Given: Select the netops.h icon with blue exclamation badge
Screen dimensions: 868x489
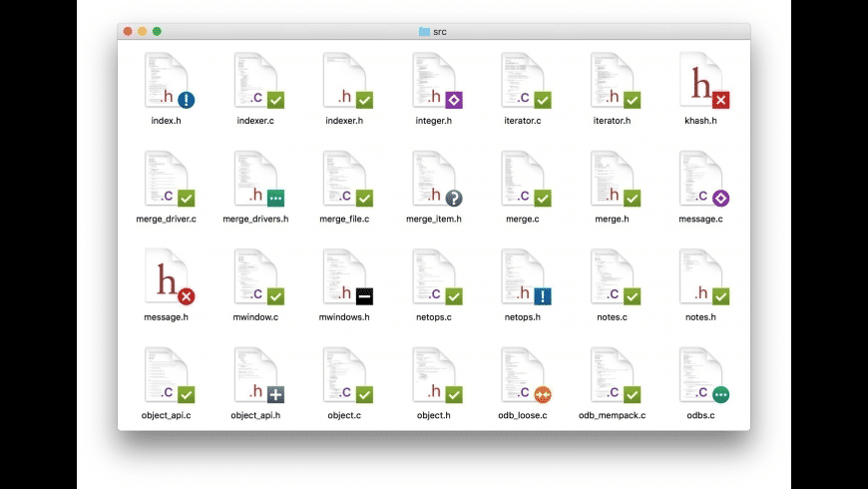Looking at the screenshot, I should 525,276.
